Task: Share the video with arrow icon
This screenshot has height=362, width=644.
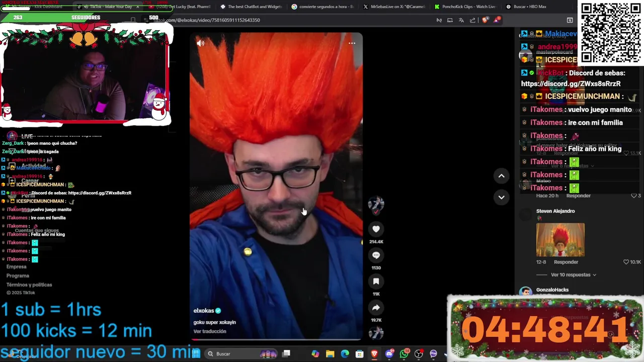Action: pos(376,307)
